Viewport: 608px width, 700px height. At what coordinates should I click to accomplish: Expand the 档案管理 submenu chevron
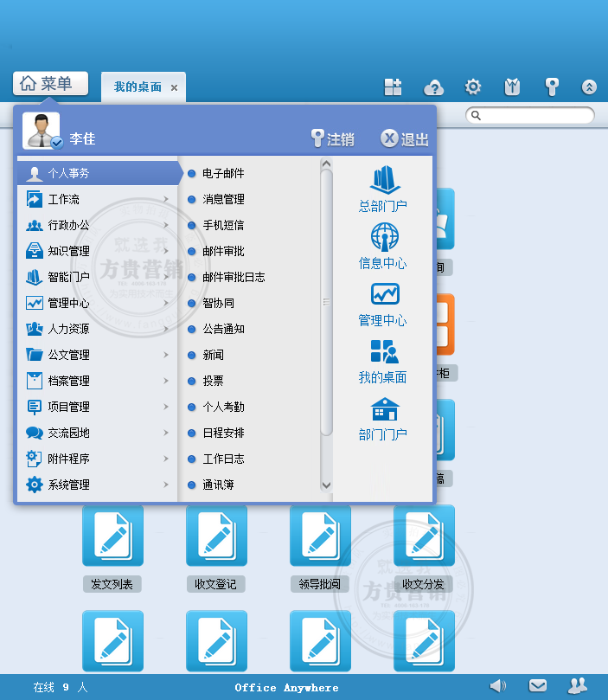click(166, 381)
